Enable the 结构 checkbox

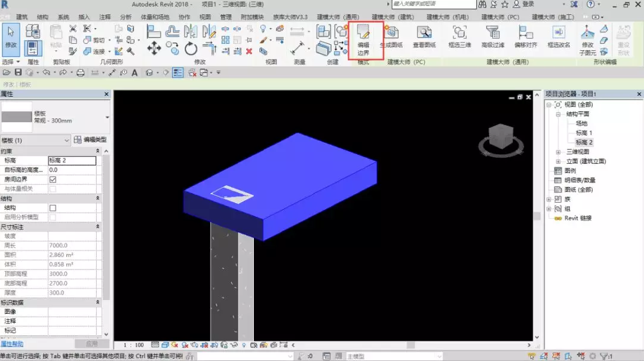pos(53,208)
